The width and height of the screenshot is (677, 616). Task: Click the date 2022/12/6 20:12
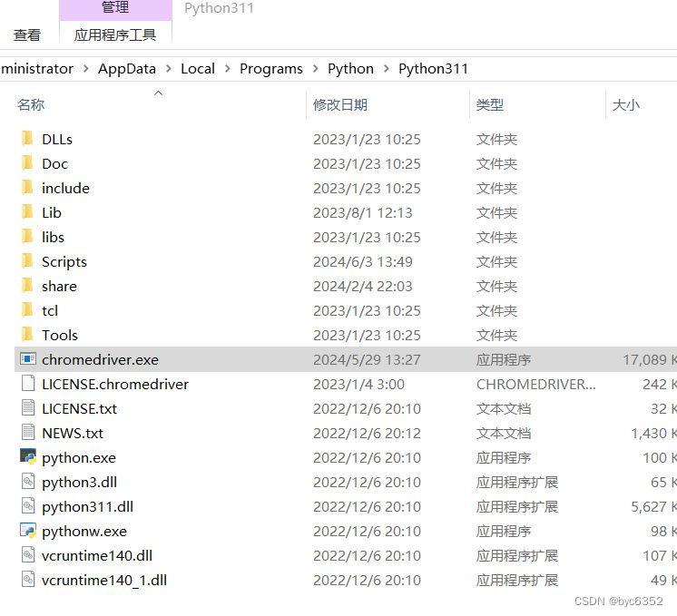tap(367, 433)
